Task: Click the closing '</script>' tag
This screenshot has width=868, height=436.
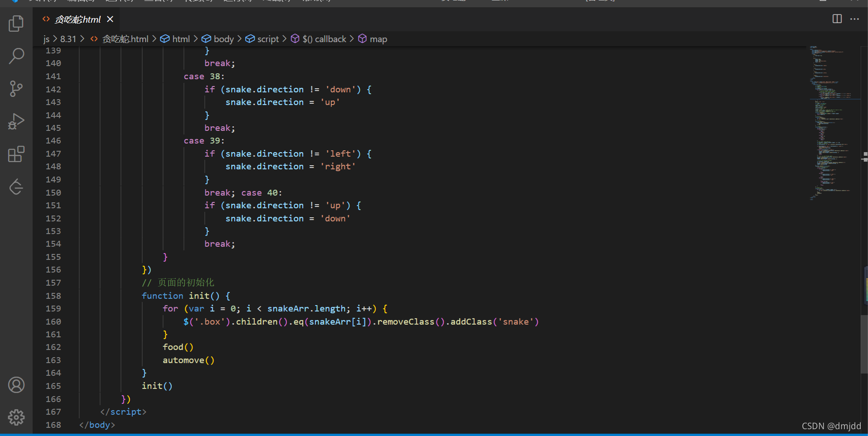Action: (x=123, y=412)
